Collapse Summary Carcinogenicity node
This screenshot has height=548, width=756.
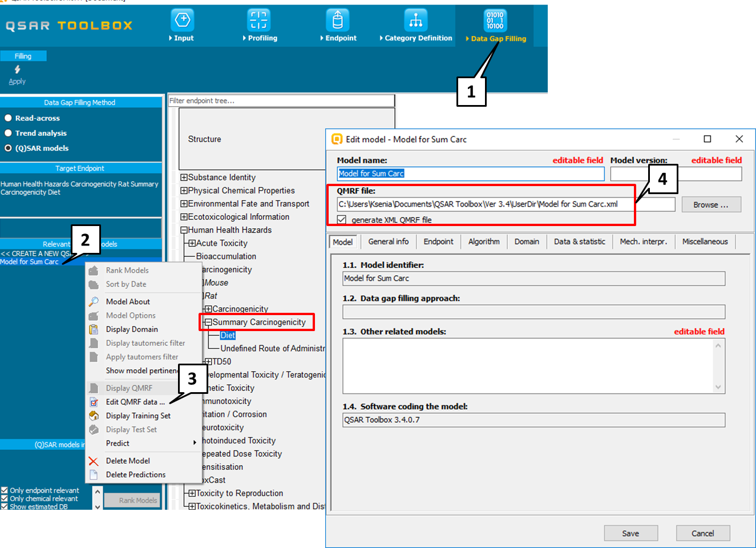coord(208,322)
